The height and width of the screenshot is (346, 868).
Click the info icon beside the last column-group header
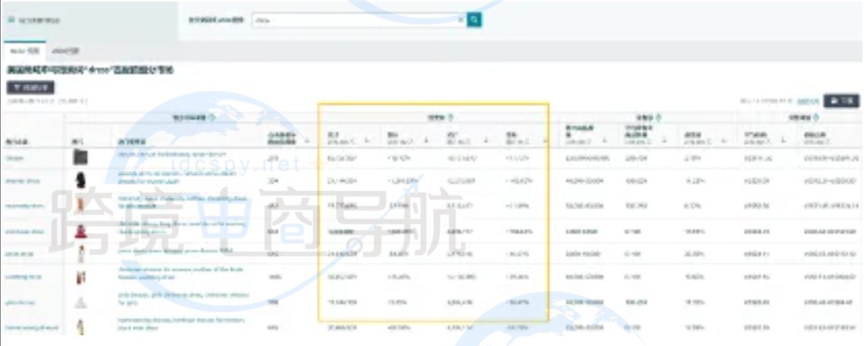coord(816,117)
